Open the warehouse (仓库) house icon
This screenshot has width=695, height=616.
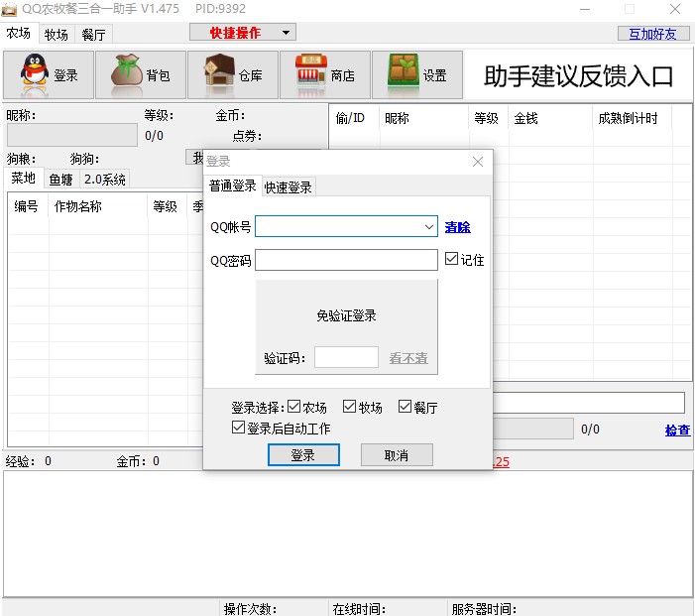point(219,70)
